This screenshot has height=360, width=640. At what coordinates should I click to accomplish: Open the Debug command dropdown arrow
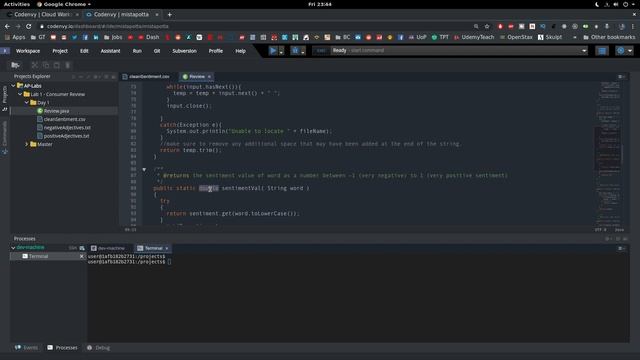point(303,51)
